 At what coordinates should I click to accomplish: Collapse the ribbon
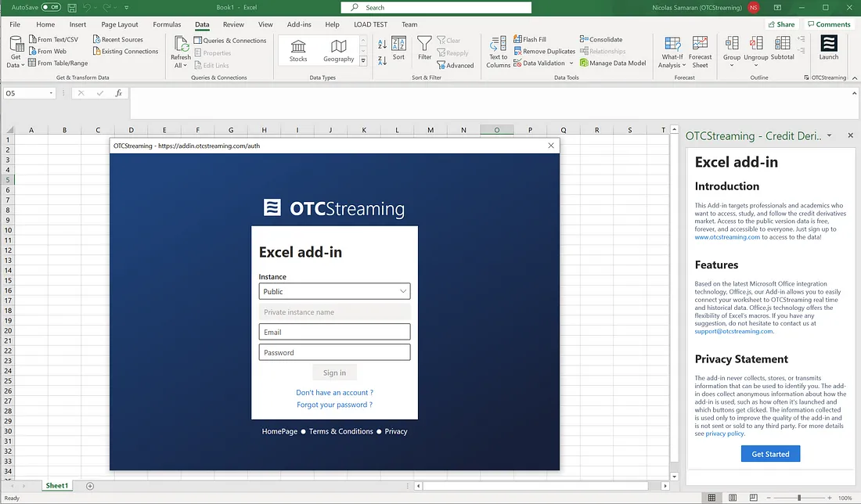[x=855, y=78]
